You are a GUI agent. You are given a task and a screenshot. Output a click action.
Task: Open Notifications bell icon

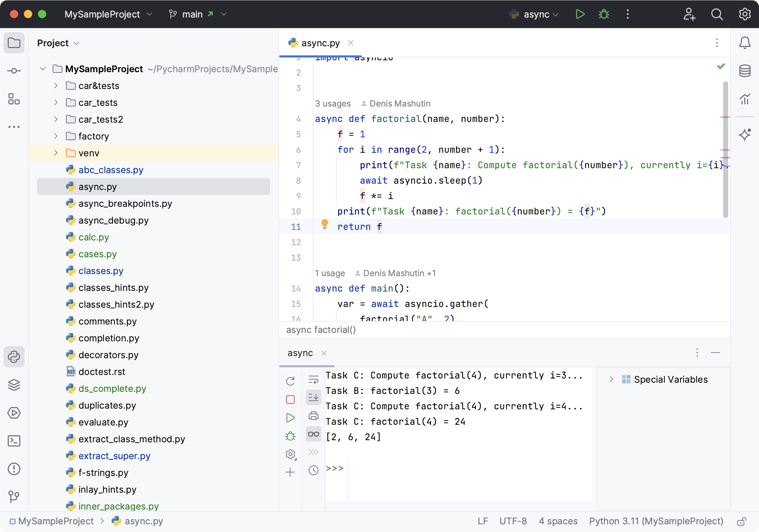tap(745, 43)
